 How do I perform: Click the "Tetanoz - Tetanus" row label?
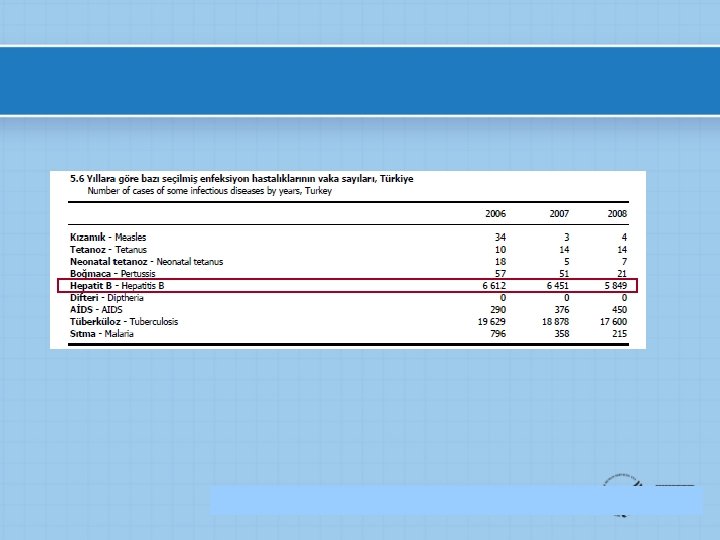(x=108, y=250)
